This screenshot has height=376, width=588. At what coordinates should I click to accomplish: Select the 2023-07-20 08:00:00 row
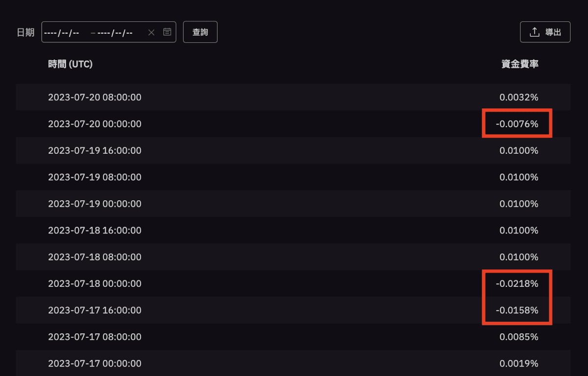click(x=293, y=97)
